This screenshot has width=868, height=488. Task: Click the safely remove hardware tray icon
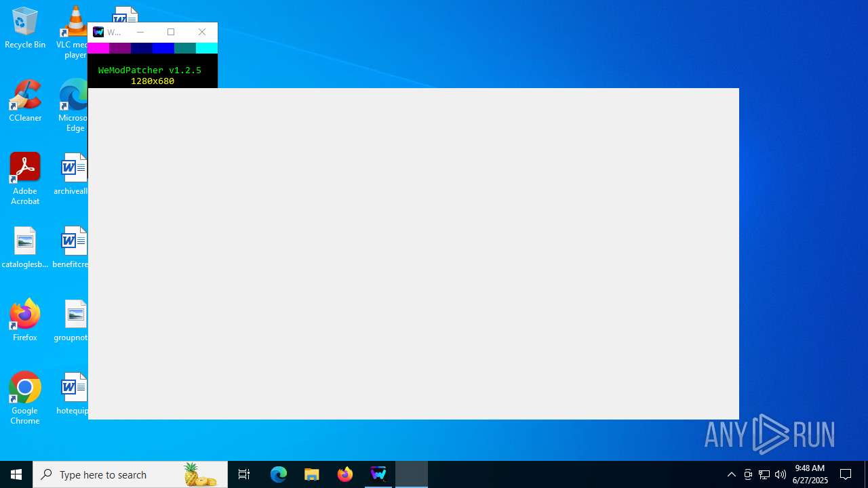(748, 474)
